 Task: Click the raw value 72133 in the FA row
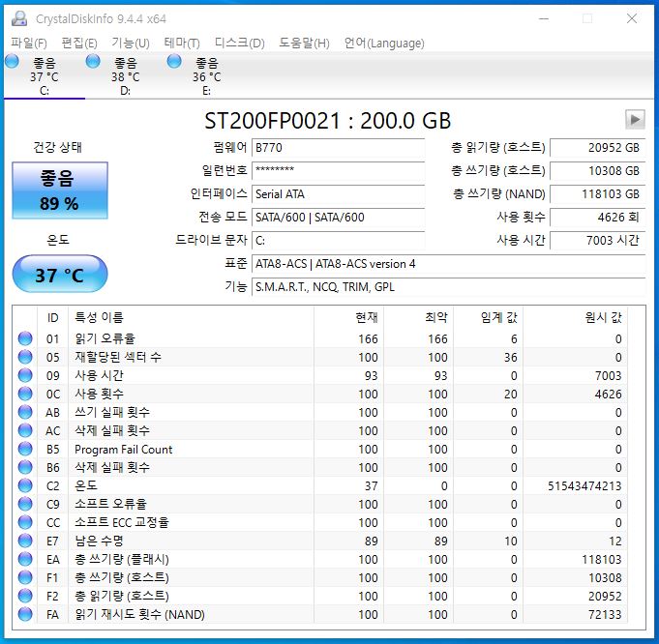(x=605, y=615)
